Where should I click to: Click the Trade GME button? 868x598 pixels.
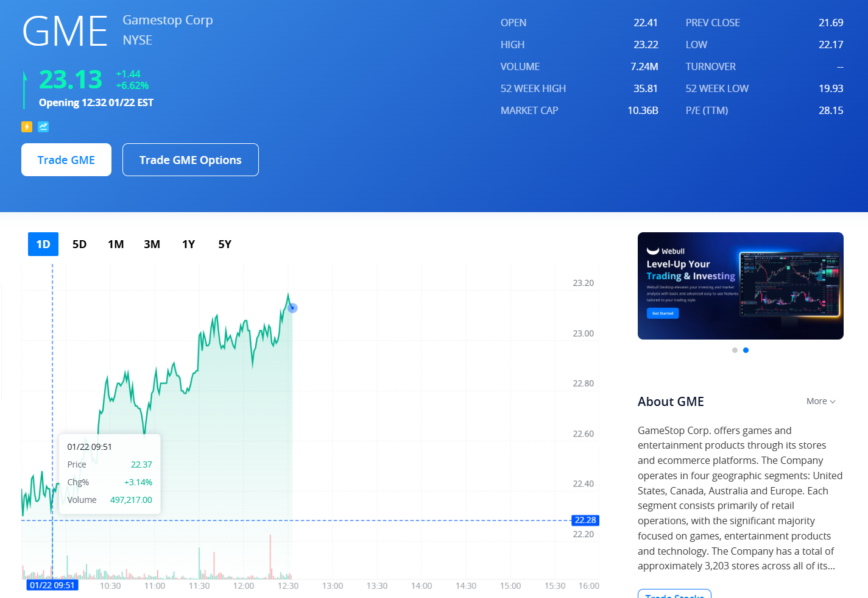click(x=66, y=160)
